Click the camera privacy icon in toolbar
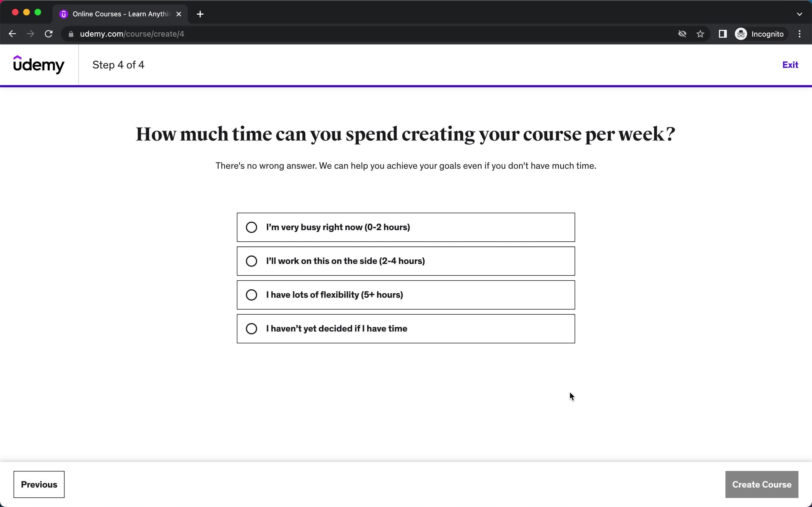The height and width of the screenshot is (507, 812). pos(682,34)
